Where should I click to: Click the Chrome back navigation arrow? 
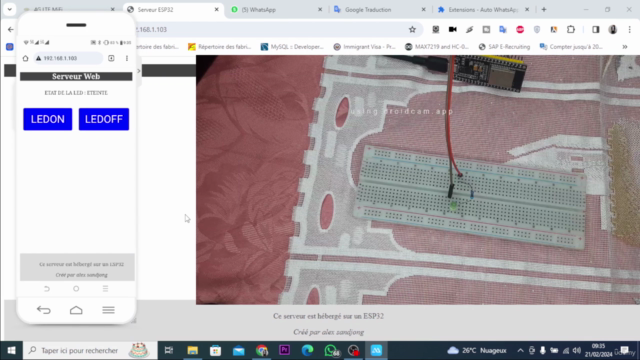tap(11, 29)
